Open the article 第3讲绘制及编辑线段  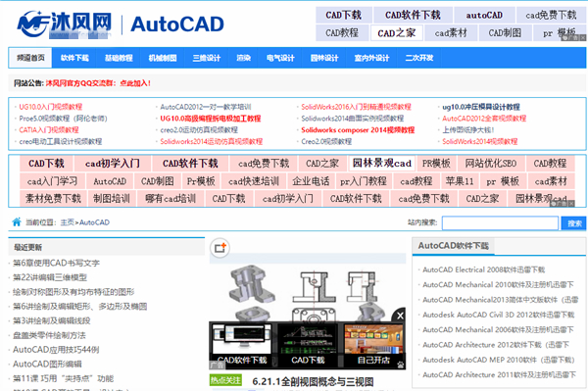[52, 320]
